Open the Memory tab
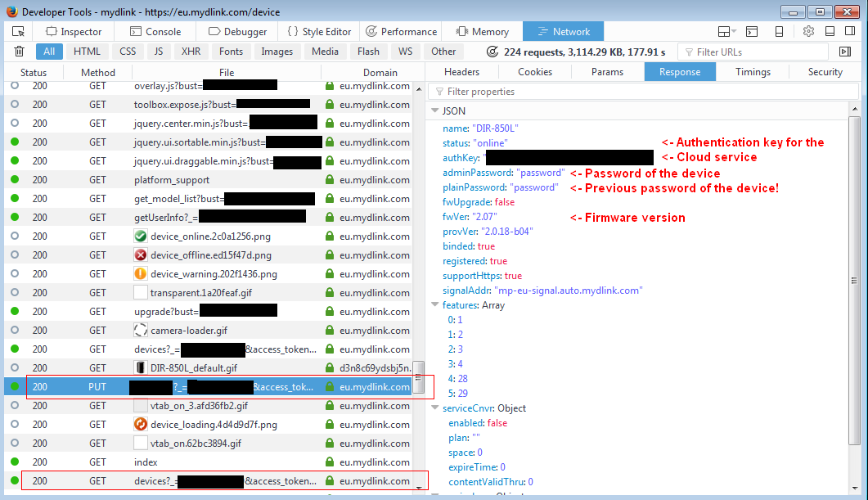868x500 pixels. pos(482,32)
